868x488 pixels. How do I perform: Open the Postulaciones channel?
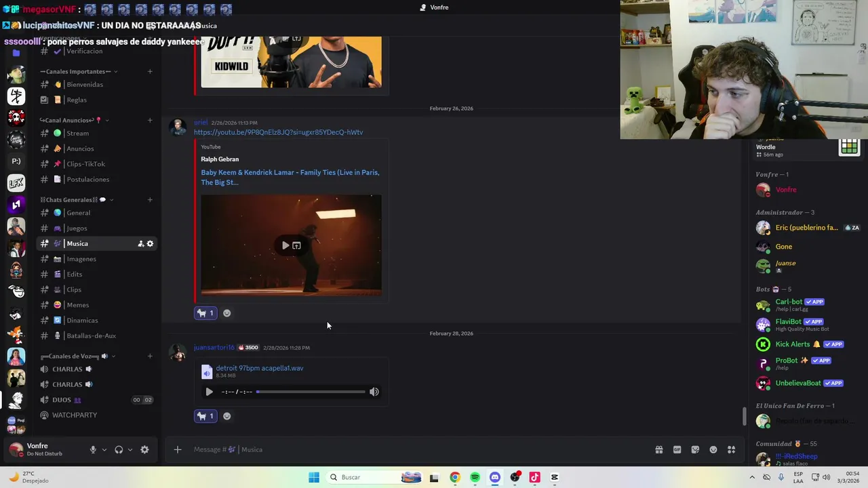coord(96,180)
